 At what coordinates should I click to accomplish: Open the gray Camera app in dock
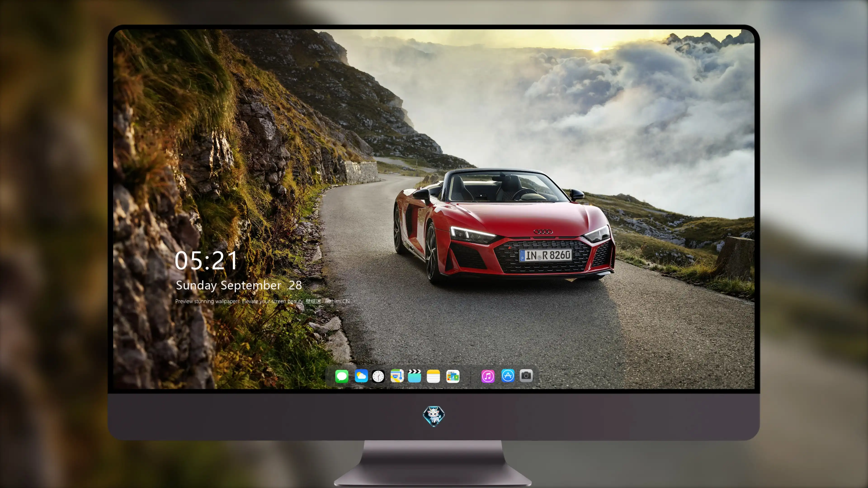pos(526,375)
